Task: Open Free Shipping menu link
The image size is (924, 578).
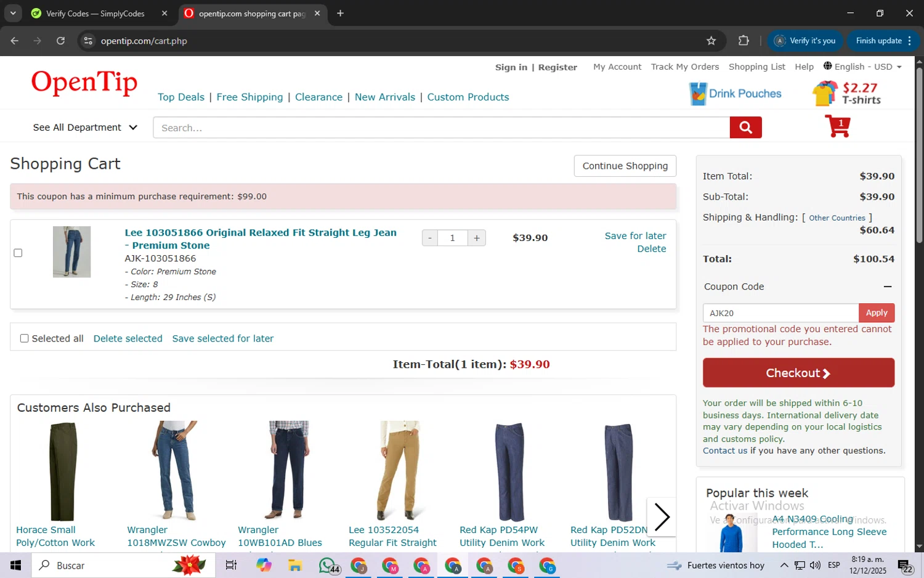Action: (249, 97)
